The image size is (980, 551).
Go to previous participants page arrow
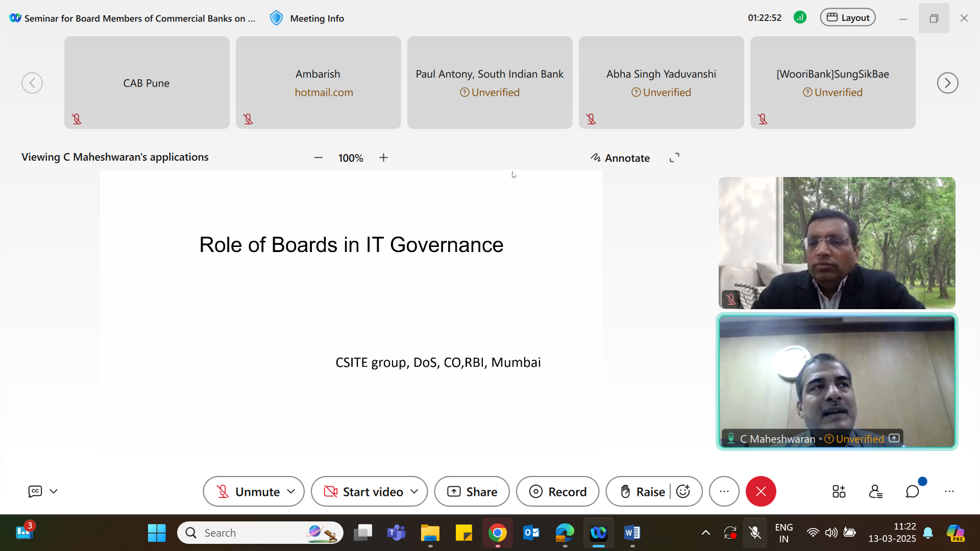point(32,83)
